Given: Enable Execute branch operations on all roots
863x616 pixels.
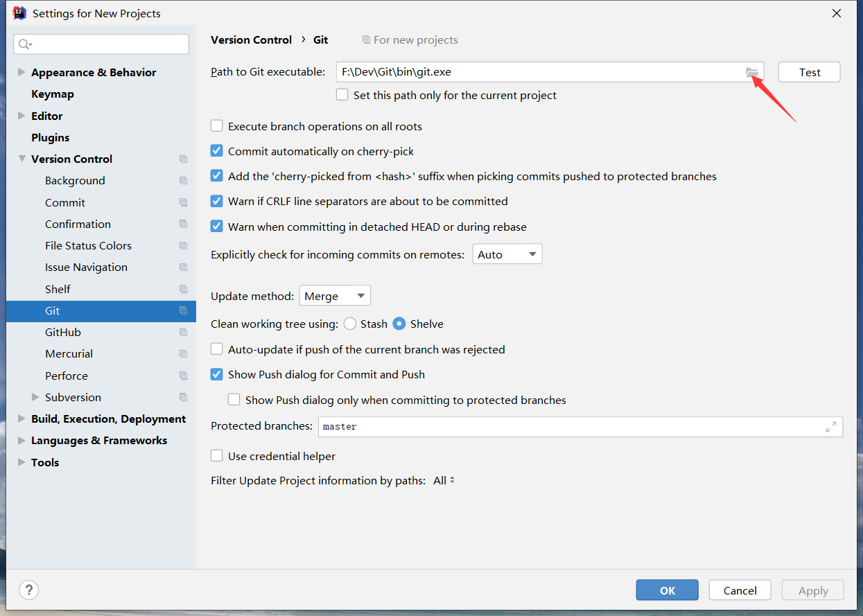Looking at the screenshot, I should coord(217,126).
